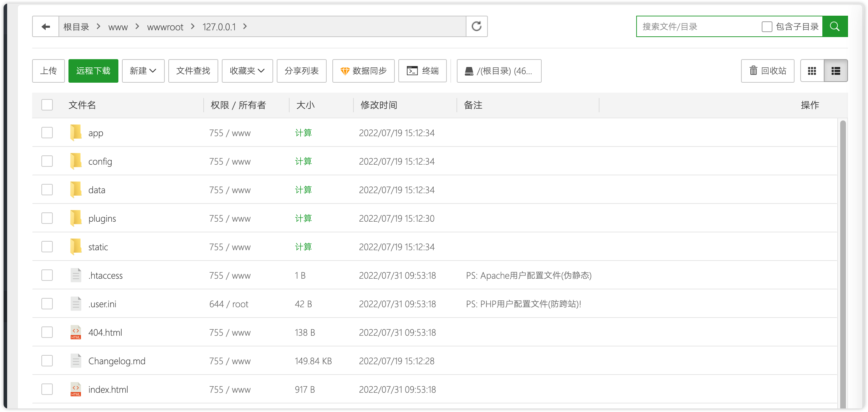Click the .user.ini file icon
This screenshot has width=868, height=412.
pos(76,304)
